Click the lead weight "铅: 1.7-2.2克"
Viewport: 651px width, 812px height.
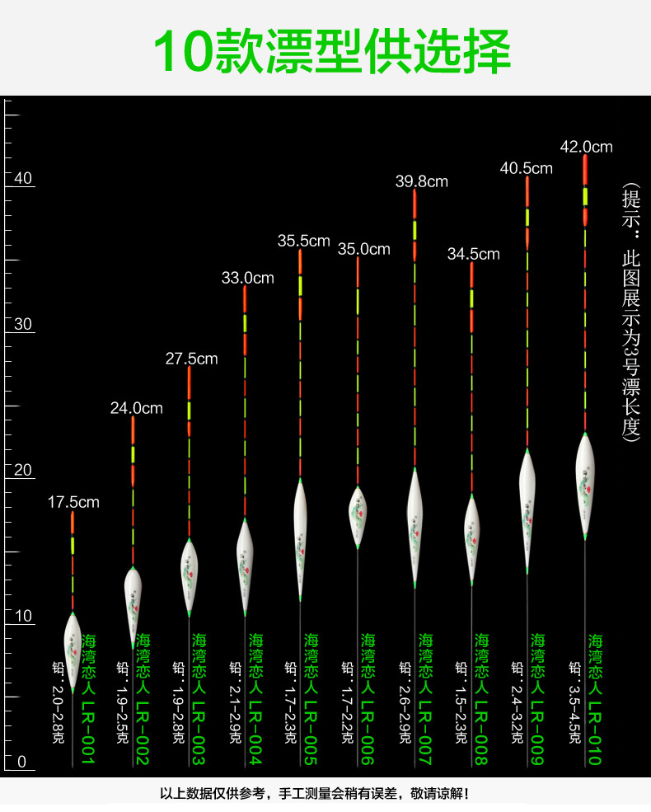[347, 702]
